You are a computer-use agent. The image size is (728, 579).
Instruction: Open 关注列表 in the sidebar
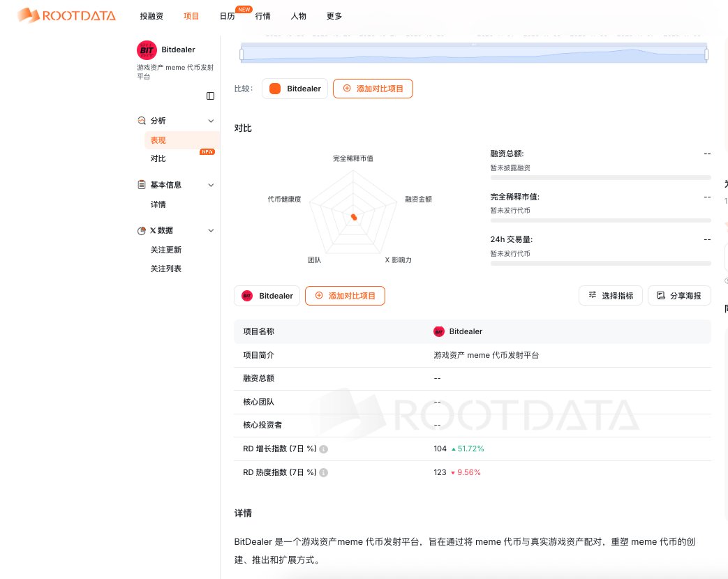click(166, 269)
